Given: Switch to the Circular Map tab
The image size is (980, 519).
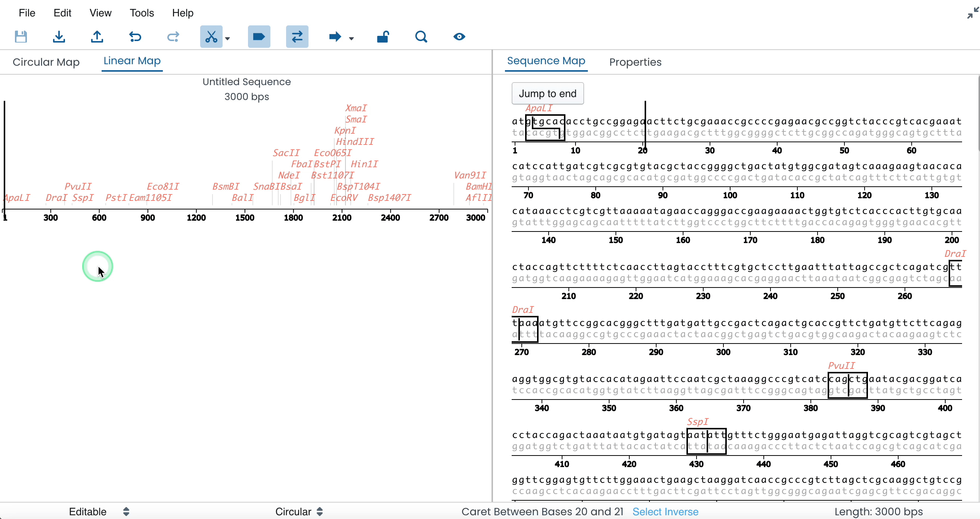Looking at the screenshot, I should (x=46, y=62).
